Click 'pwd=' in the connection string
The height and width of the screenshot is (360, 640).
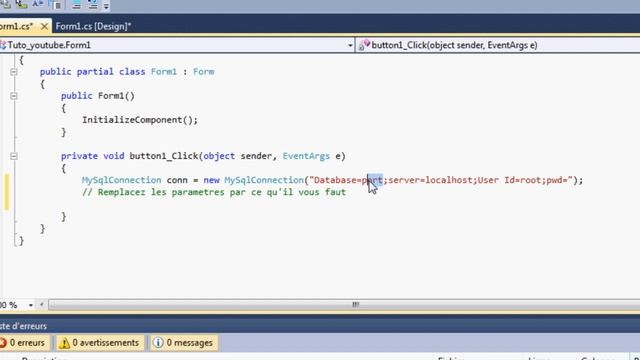557,180
